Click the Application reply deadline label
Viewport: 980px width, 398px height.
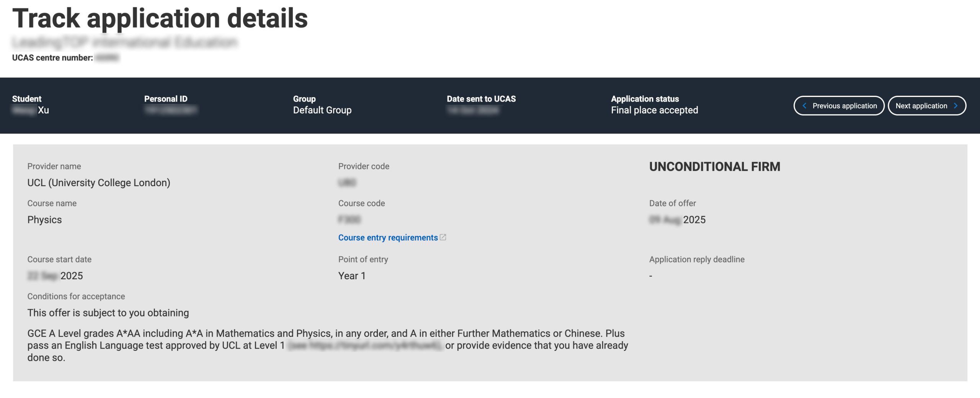tap(697, 259)
